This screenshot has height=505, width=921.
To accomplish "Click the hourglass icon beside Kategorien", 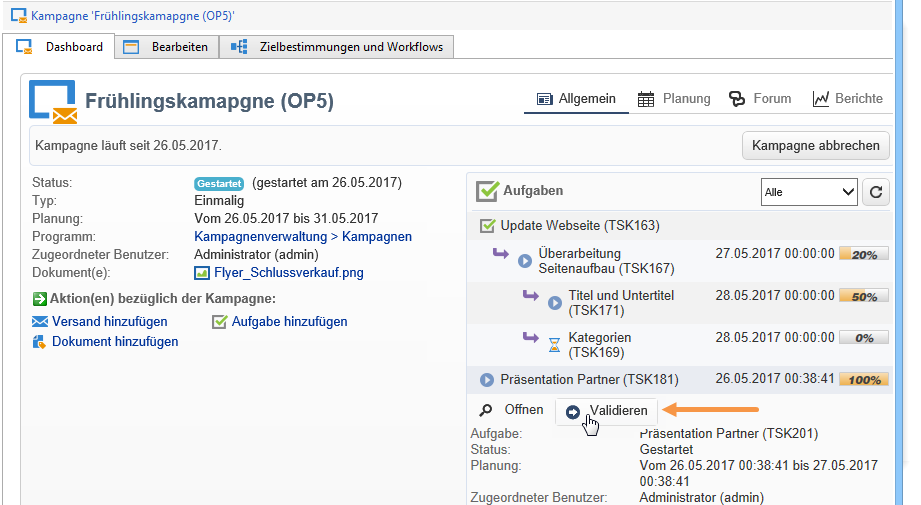I will tap(555, 345).
